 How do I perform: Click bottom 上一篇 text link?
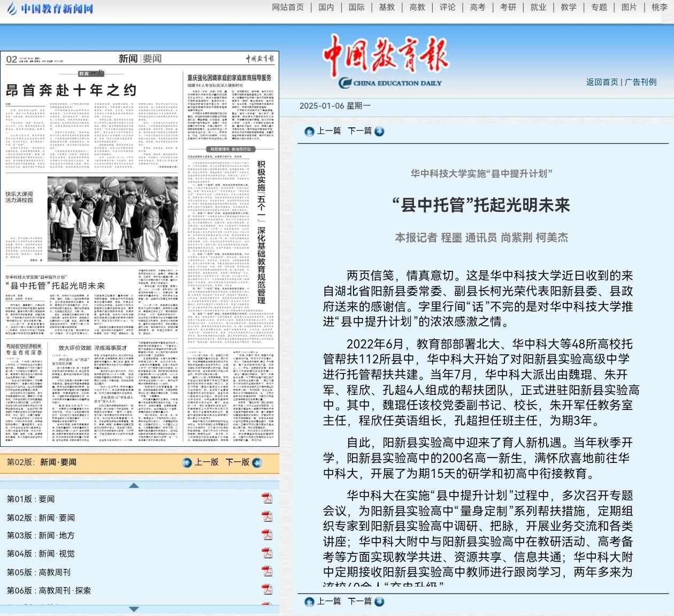(x=328, y=601)
